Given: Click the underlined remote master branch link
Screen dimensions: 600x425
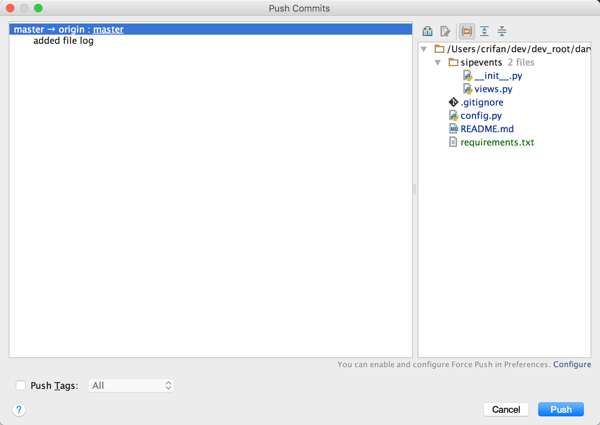Looking at the screenshot, I should (x=108, y=29).
